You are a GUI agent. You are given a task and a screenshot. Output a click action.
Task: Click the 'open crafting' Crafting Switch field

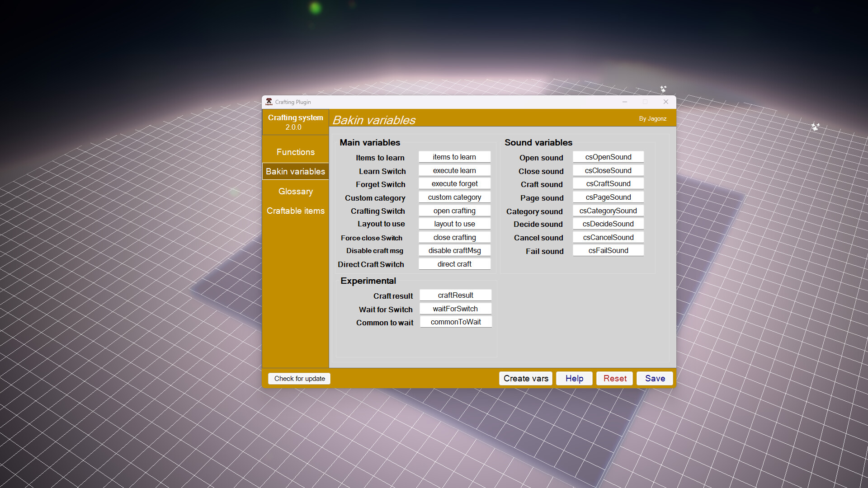pyautogui.click(x=454, y=210)
